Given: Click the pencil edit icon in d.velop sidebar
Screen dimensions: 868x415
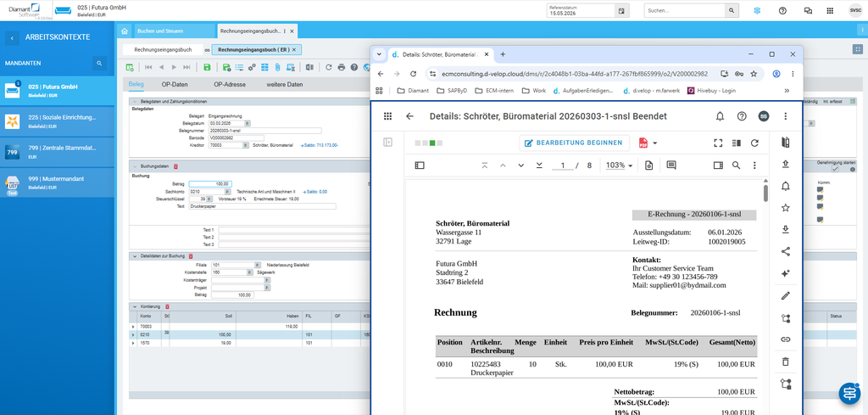Looking at the screenshot, I should click(785, 295).
